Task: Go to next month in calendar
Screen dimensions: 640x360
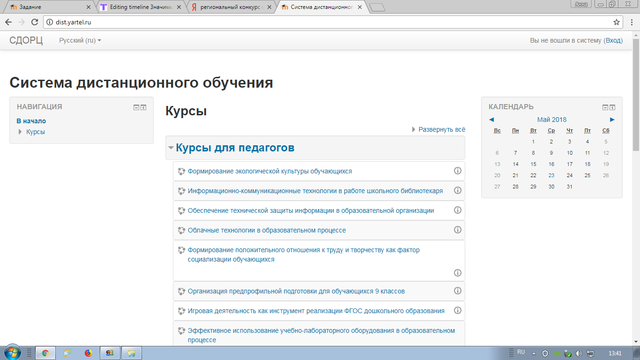Action: coord(612,120)
